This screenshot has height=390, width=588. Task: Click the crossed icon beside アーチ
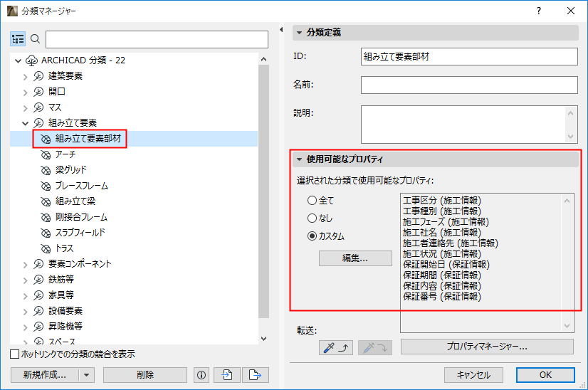click(x=46, y=154)
